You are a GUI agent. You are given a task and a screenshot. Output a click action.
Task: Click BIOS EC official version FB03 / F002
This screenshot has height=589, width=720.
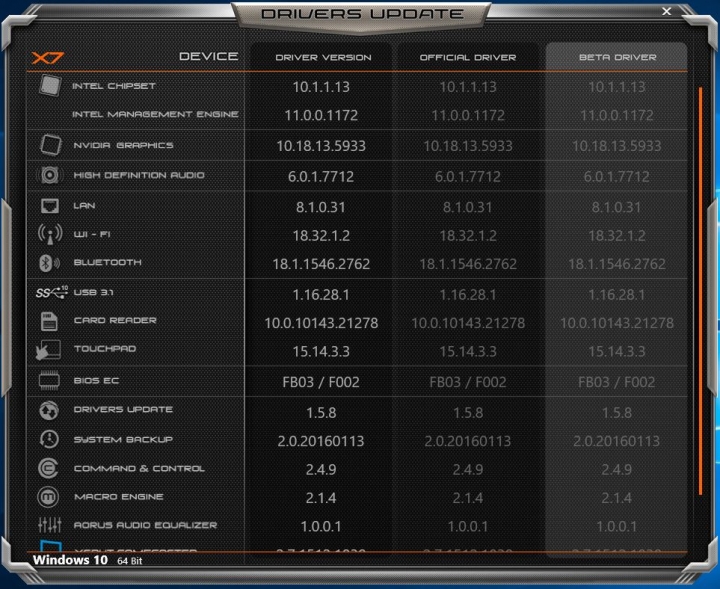pos(468,382)
